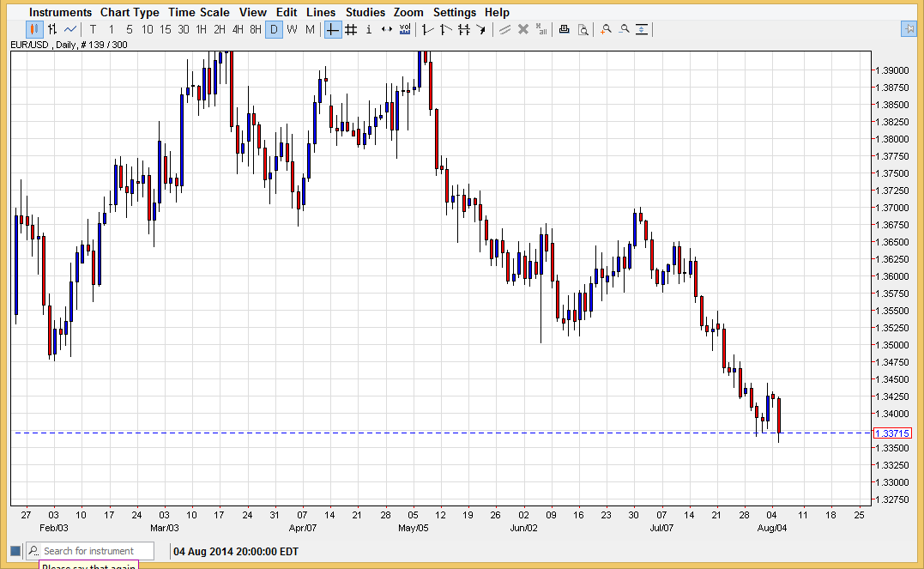Click the Search for instrument field
This screenshot has height=569, width=924.
pos(96,551)
